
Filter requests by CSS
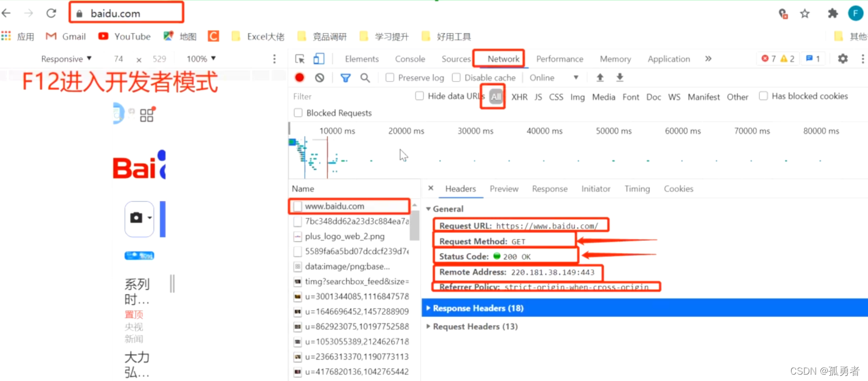[556, 97]
